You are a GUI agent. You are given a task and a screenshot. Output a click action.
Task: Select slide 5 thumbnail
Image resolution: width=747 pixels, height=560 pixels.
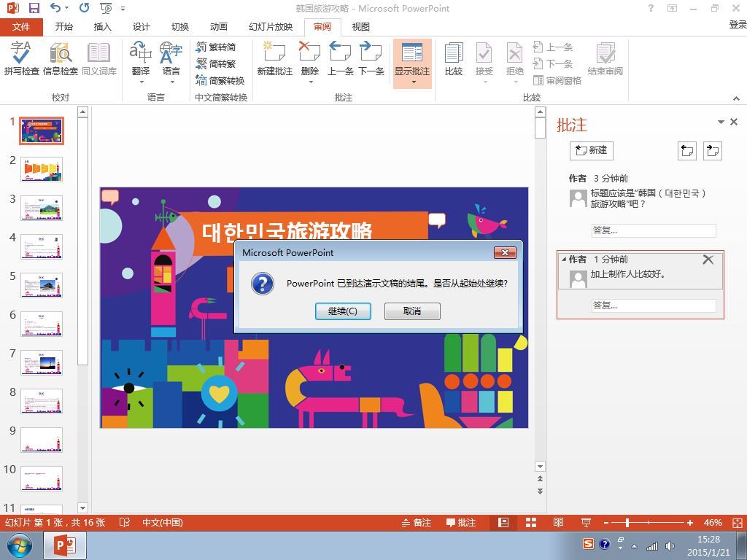coord(42,285)
